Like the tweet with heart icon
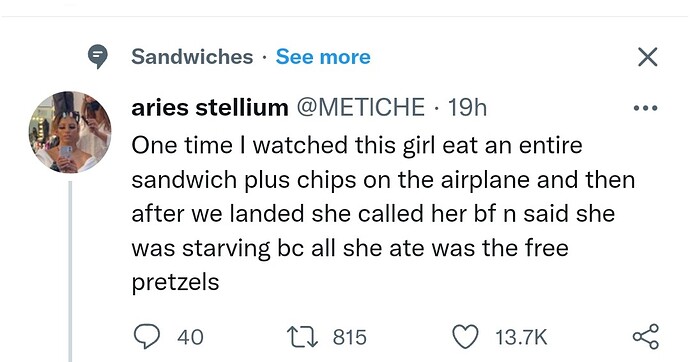Image resolution: width=690 pixels, height=362 pixels. [x=466, y=337]
